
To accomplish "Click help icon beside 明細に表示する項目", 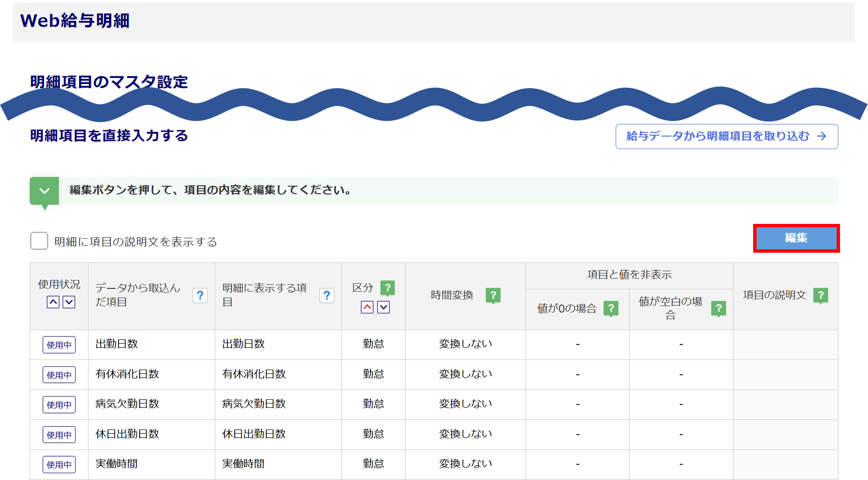I will pyautogui.click(x=326, y=295).
